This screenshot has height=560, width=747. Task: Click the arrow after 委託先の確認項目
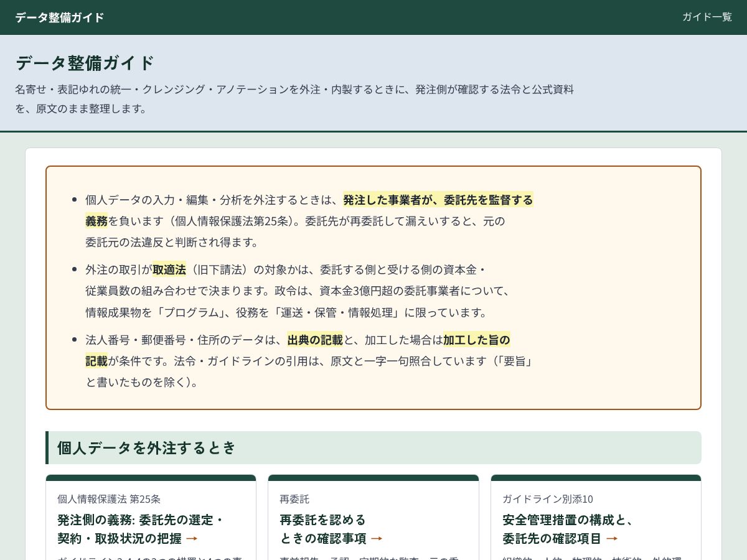click(612, 539)
